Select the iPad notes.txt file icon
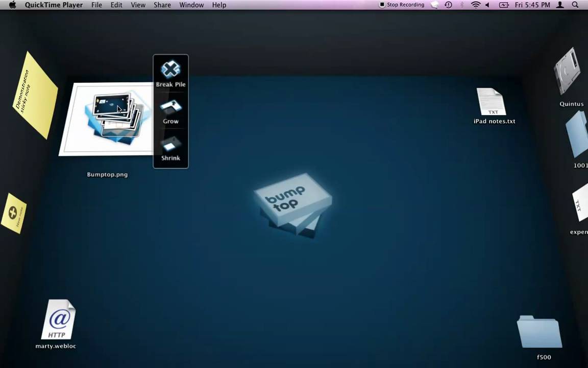 click(x=491, y=102)
